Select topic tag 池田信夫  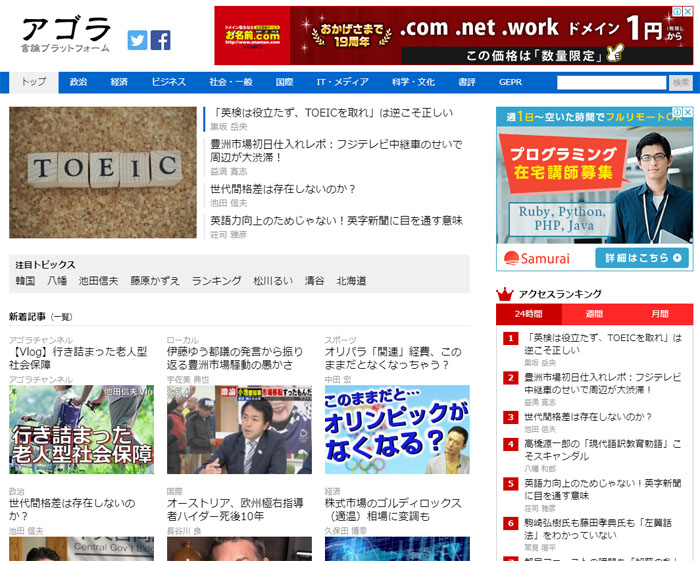click(98, 281)
